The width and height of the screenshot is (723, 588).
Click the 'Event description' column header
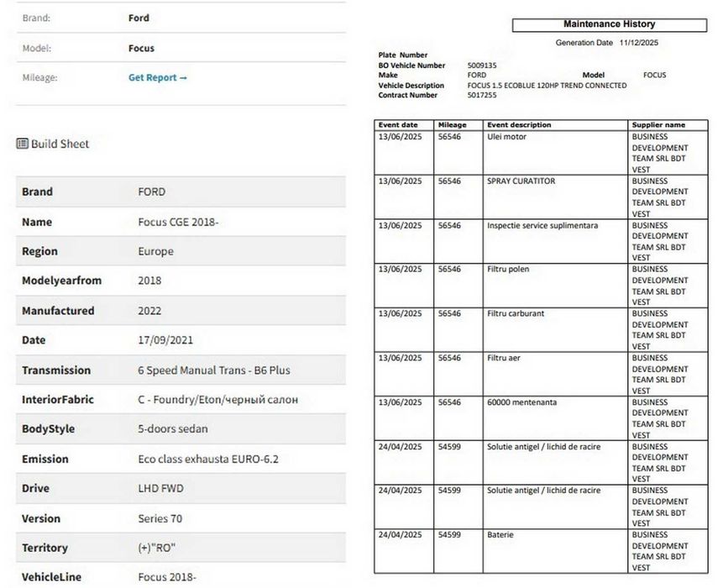point(555,125)
